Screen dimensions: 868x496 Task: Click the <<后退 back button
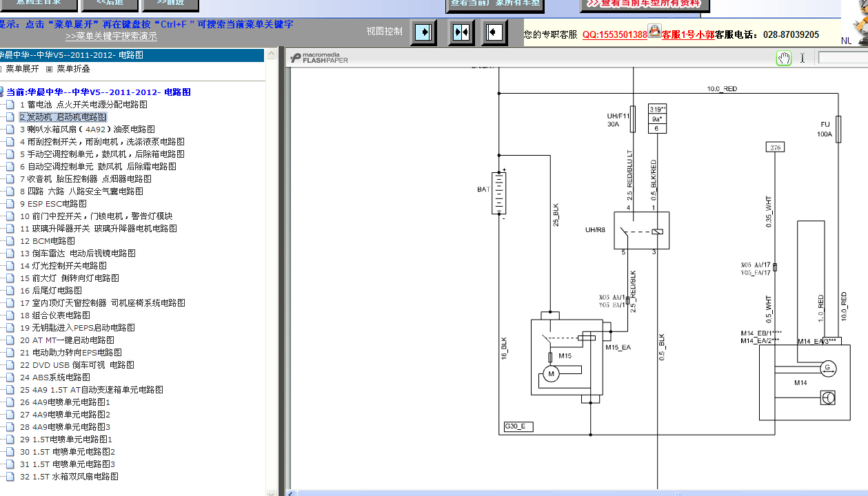pyautogui.click(x=109, y=5)
